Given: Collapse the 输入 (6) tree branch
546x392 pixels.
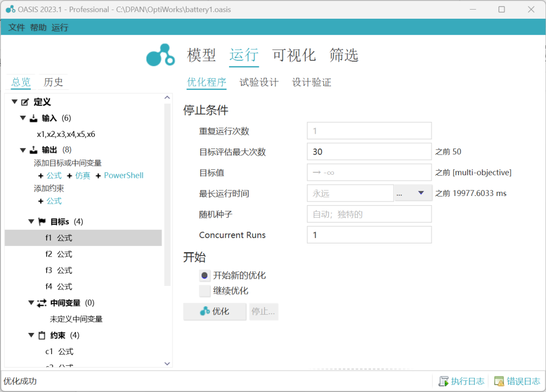Looking at the screenshot, I should [23, 118].
